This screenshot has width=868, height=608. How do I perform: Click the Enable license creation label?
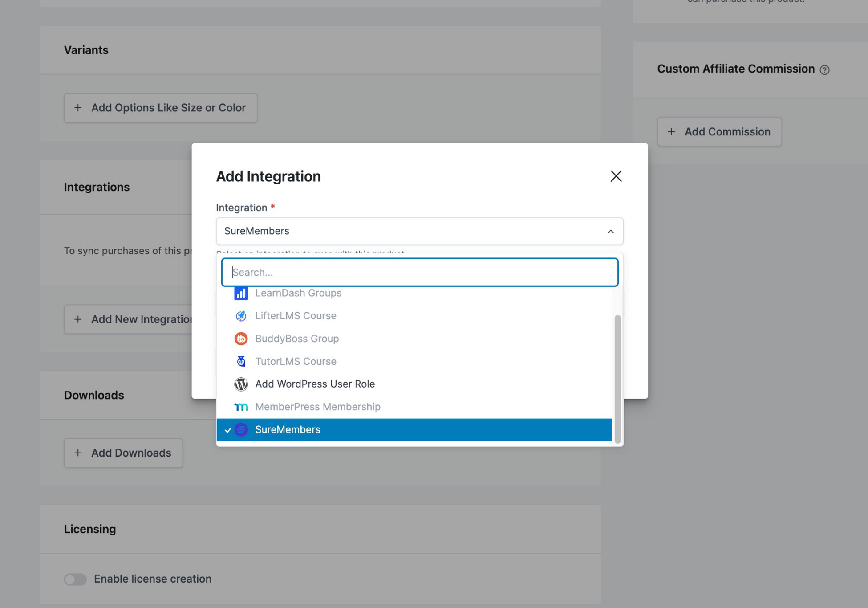coord(153,579)
